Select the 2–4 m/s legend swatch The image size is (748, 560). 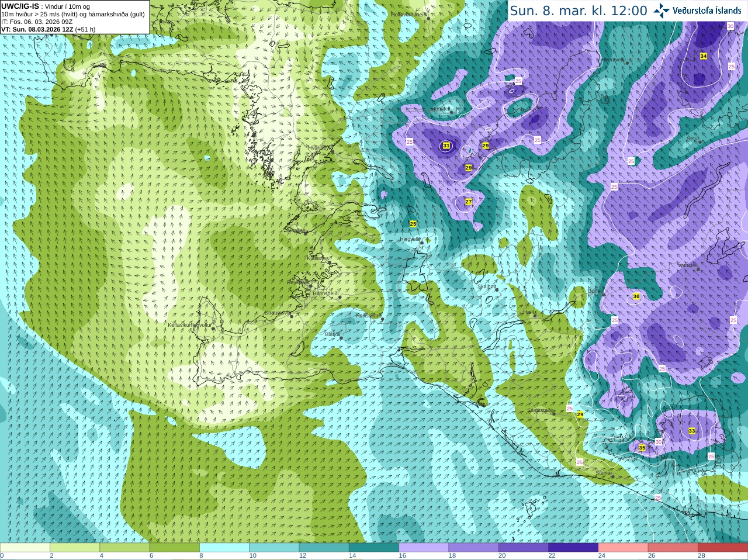(x=75, y=548)
